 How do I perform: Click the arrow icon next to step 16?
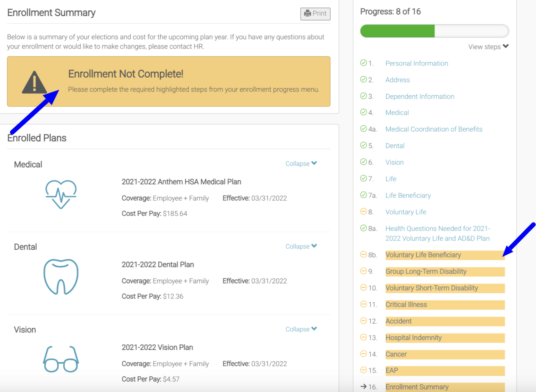363,387
